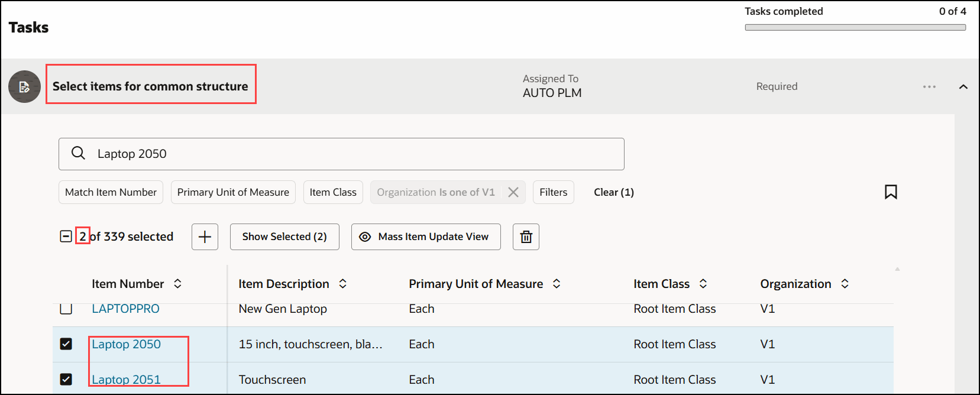980x395 pixels.
Task: Remove the Organization V1 filter chip
Action: (513, 192)
